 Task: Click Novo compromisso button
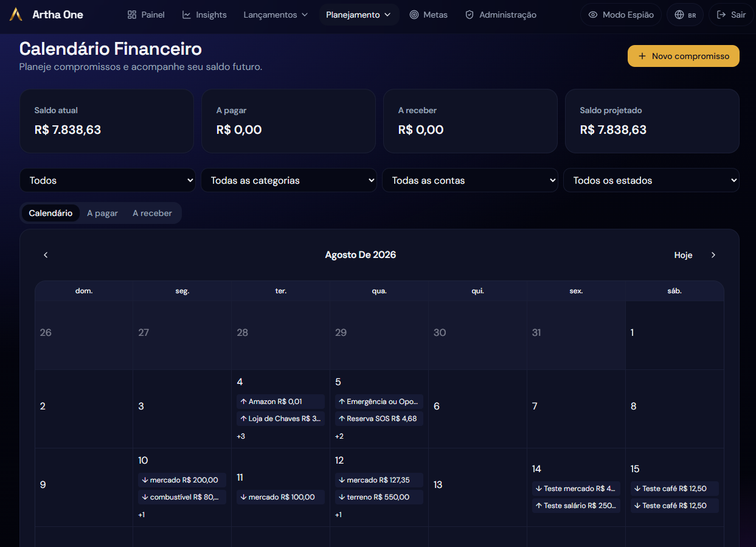[x=684, y=56]
